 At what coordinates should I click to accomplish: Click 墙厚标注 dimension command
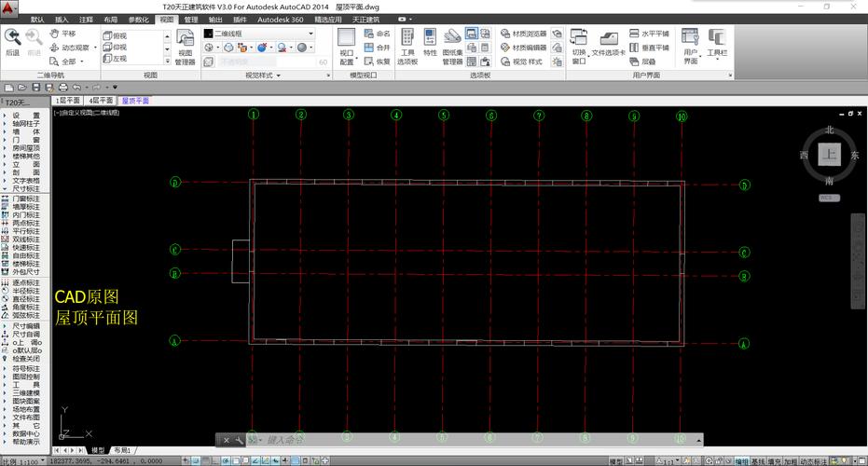25,207
